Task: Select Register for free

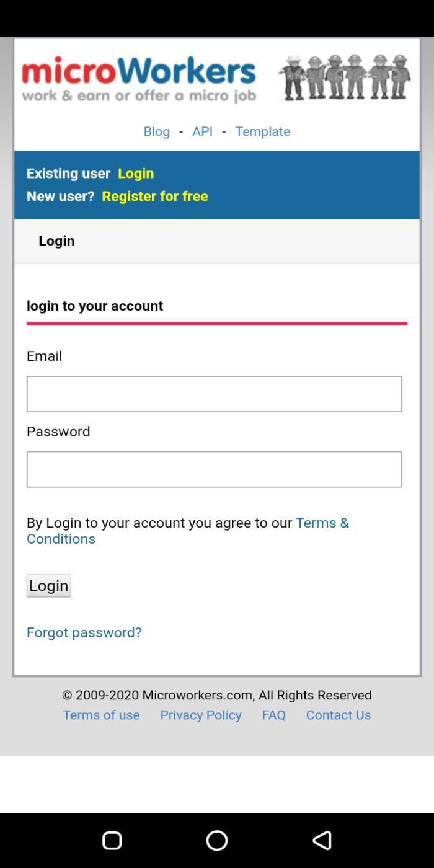Action: coord(155,197)
